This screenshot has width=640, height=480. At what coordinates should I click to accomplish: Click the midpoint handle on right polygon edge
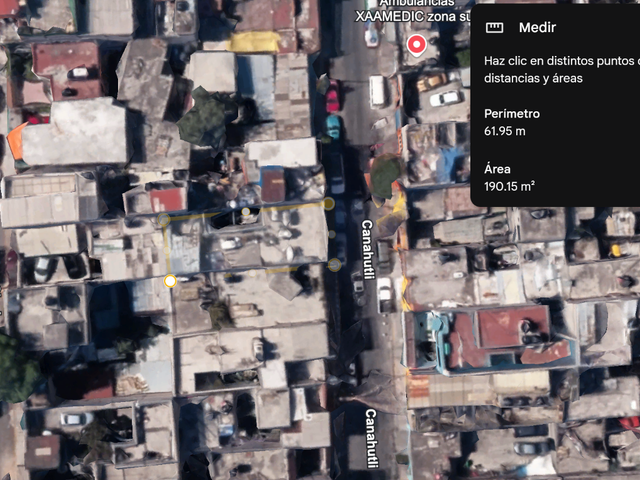332,234
